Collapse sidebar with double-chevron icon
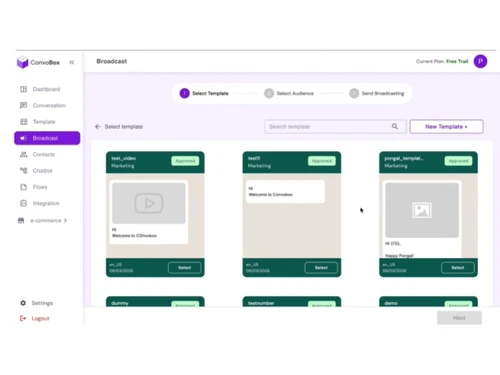This screenshot has height=375, width=500. (x=72, y=62)
